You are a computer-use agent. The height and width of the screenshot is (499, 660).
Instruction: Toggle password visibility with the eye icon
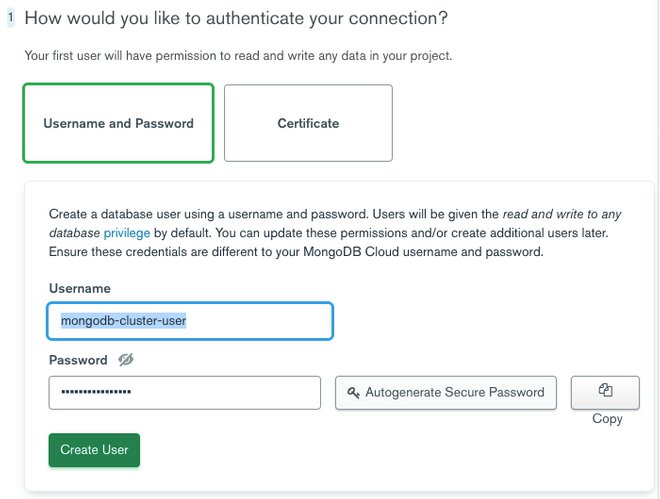coord(125,360)
